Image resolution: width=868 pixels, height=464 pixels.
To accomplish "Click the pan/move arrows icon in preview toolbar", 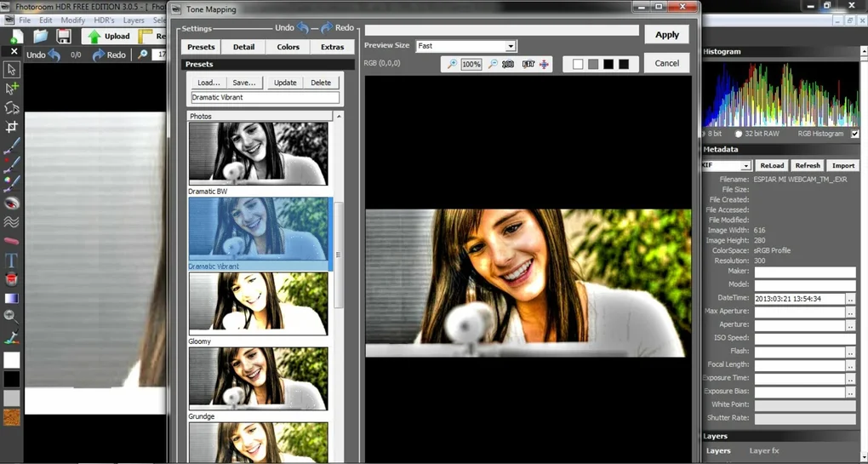I will pyautogui.click(x=544, y=64).
